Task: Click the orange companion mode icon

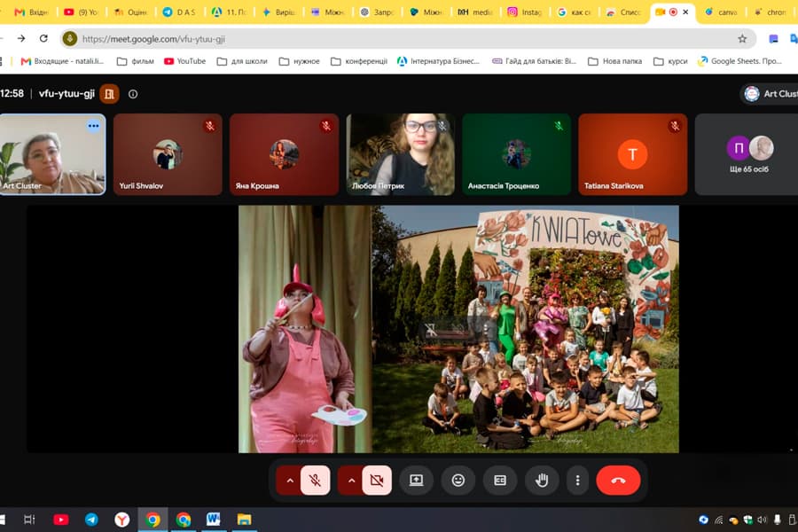Action: (x=109, y=94)
